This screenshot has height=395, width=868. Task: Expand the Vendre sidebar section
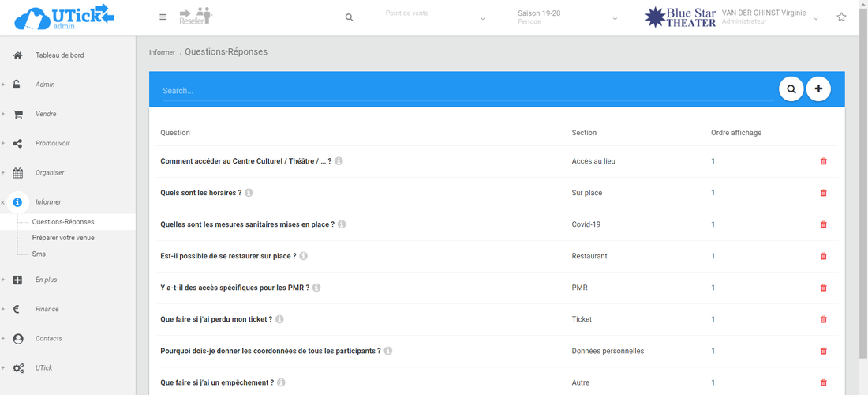click(x=46, y=114)
